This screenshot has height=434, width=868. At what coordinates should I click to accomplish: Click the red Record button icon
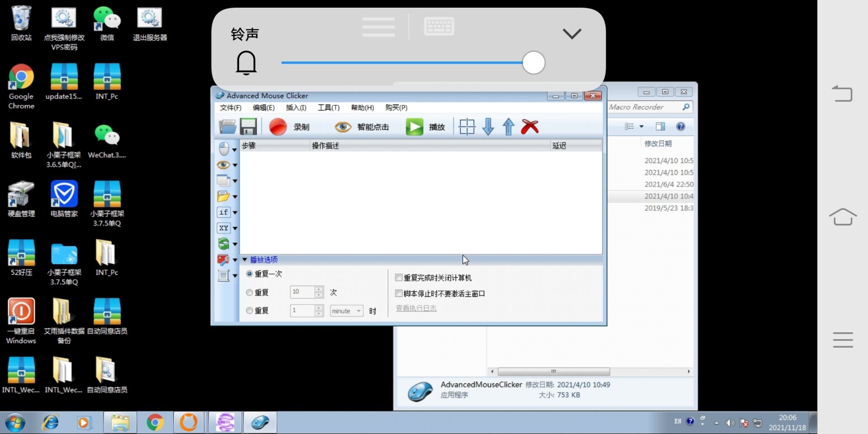tap(278, 127)
